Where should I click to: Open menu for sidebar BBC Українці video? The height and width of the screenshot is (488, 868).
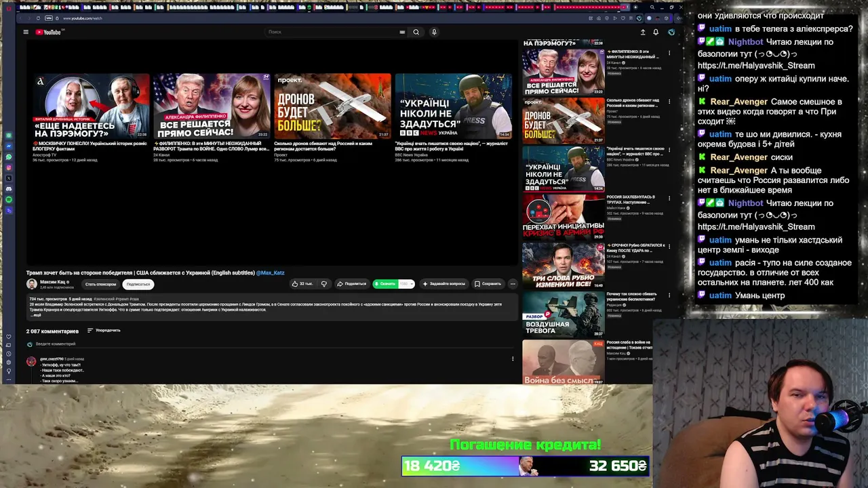tap(669, 150)
